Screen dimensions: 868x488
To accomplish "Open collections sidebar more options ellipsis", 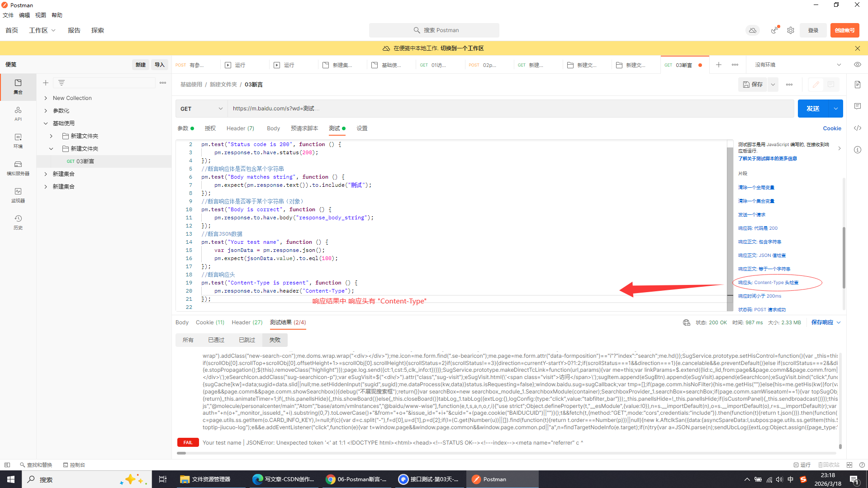I will (x=163, y=83).
